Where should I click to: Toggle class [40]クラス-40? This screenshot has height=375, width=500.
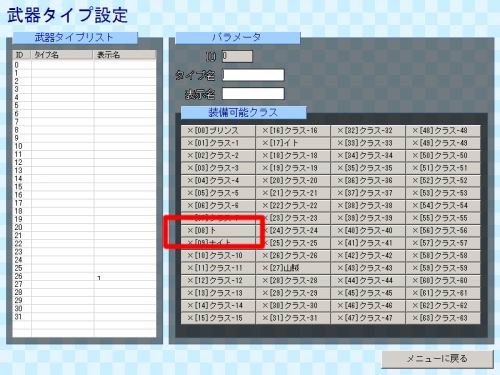point(368,231)
